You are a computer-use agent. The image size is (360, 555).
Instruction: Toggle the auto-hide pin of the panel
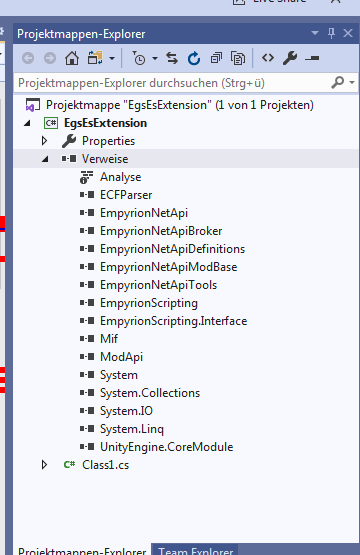331,33
